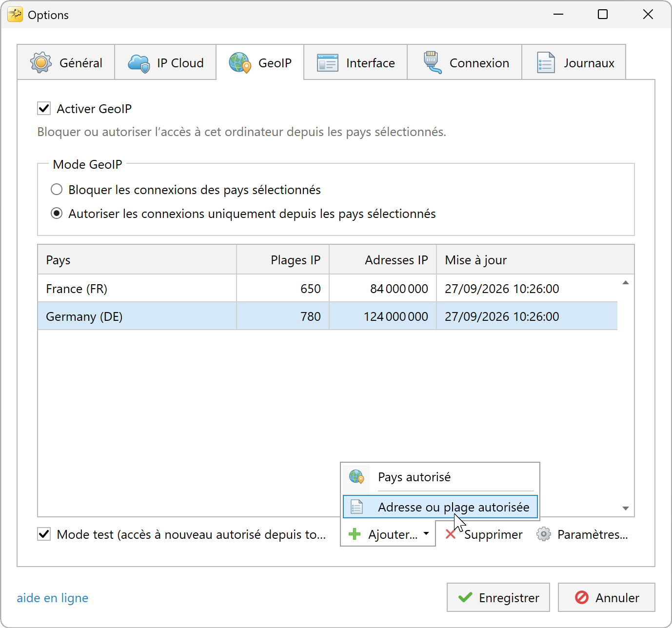Click the gear icon on Général tab

pyautogui.click(x=41, y=63)
